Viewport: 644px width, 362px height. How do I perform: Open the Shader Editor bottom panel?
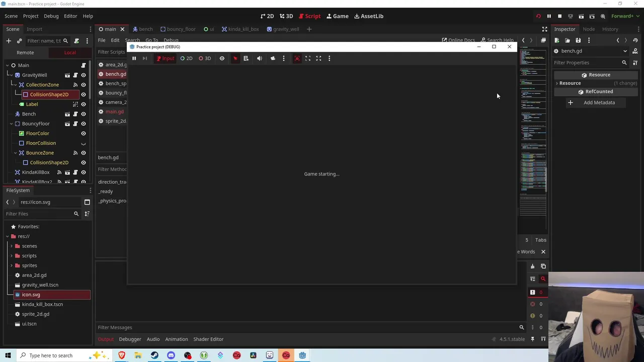click(208, 339)
